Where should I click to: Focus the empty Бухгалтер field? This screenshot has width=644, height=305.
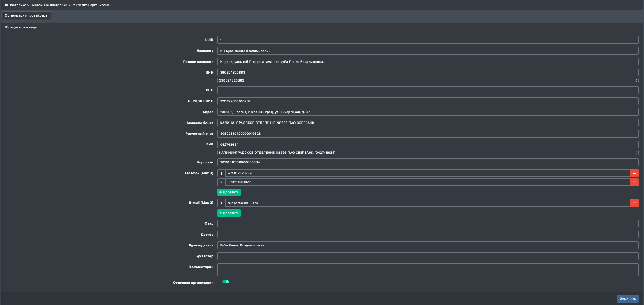tap(428, 256)
